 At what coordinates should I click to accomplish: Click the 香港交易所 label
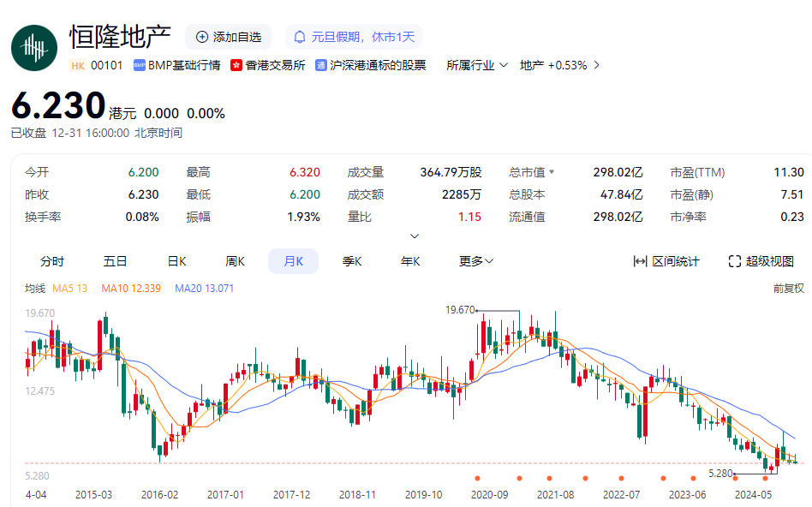pos(275,65)
